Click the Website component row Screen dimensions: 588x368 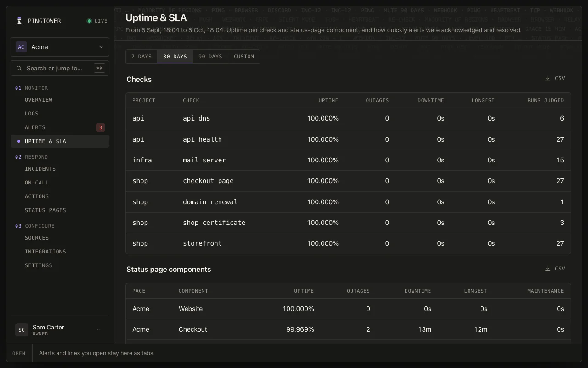click(x=348, y=309)
